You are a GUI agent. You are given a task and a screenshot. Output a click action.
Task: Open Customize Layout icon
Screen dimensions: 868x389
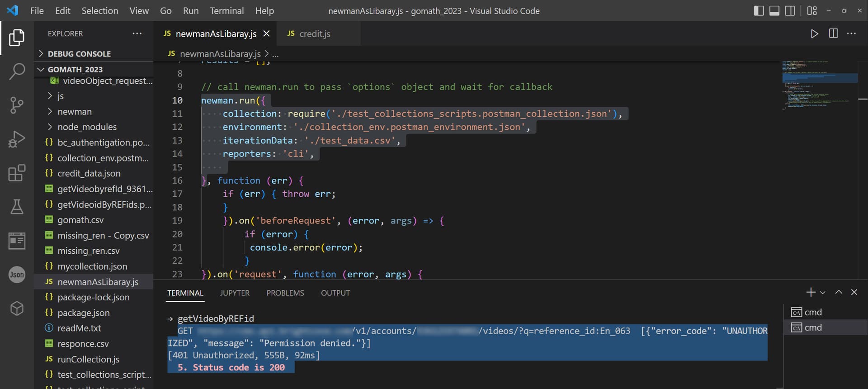point(812,10)
